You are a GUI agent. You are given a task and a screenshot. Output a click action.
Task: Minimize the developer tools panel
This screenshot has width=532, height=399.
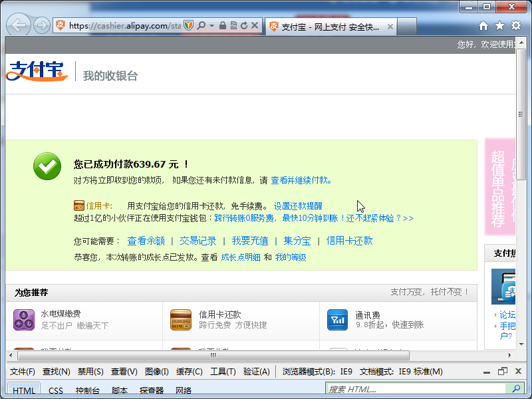pos(487,372)
